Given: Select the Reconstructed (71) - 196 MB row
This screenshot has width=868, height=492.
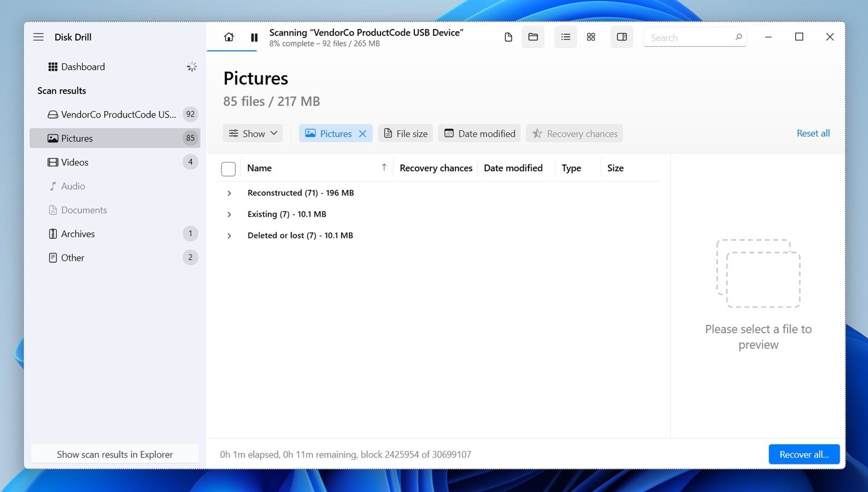Looking at the screenshot, I should pos(438,192).
